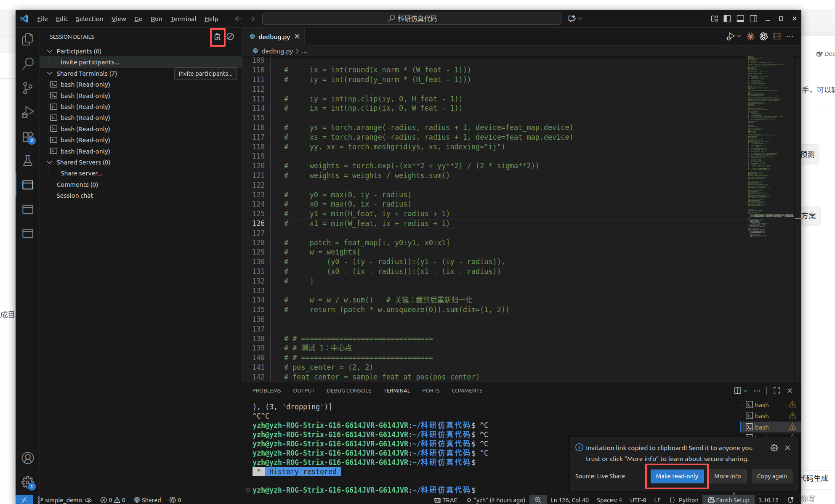This screenshot has width=835, height=504.
Task: Toggle the primary sidebar layout button
Action: click(x=727, y=19)
